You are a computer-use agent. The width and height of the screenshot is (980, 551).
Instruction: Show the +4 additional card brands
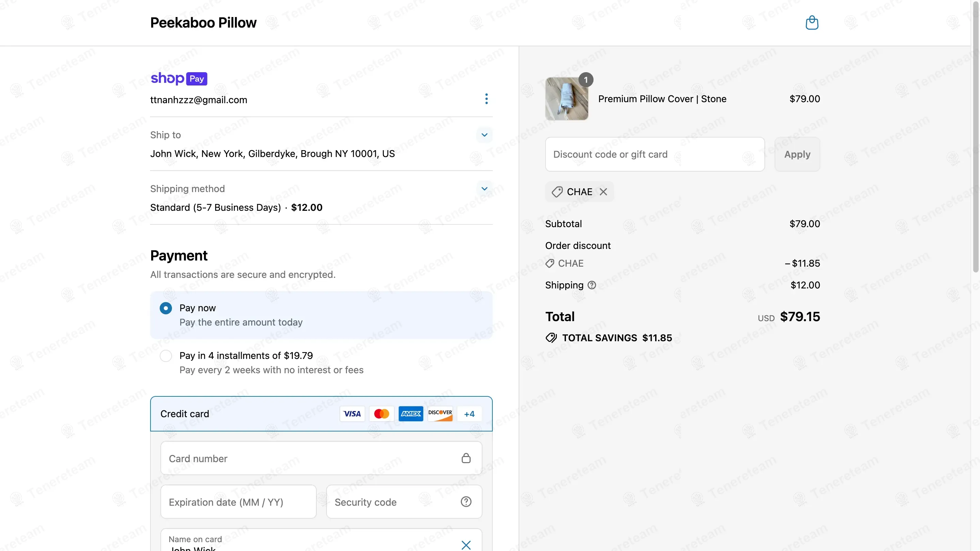[x=470, y=414]
